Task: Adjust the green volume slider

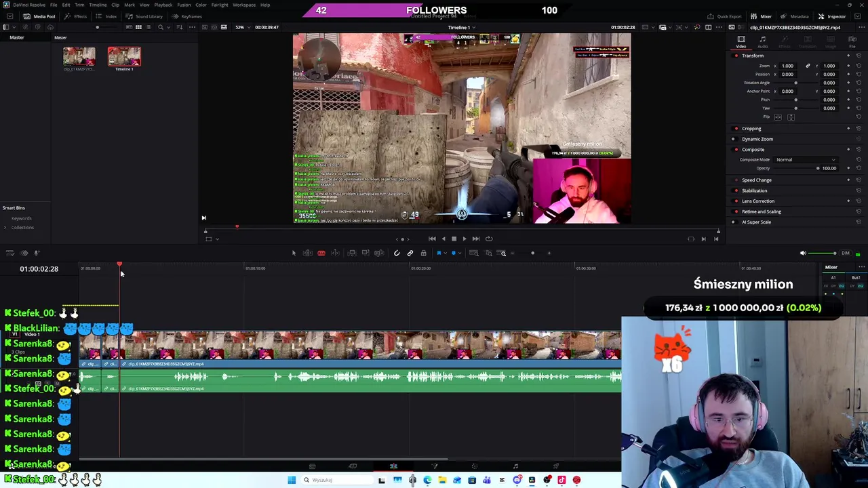Action: 823,253
